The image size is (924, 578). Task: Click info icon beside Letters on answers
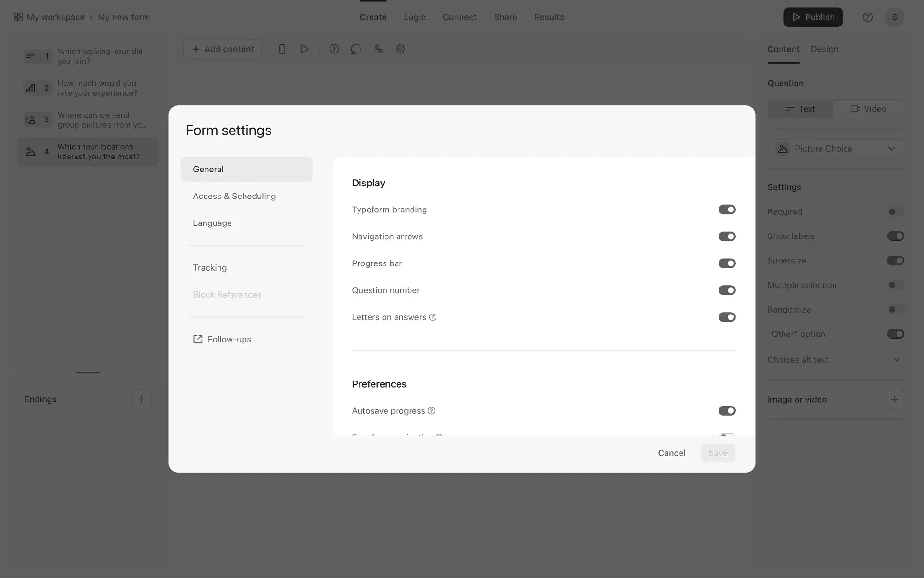[x=433, y=317]
